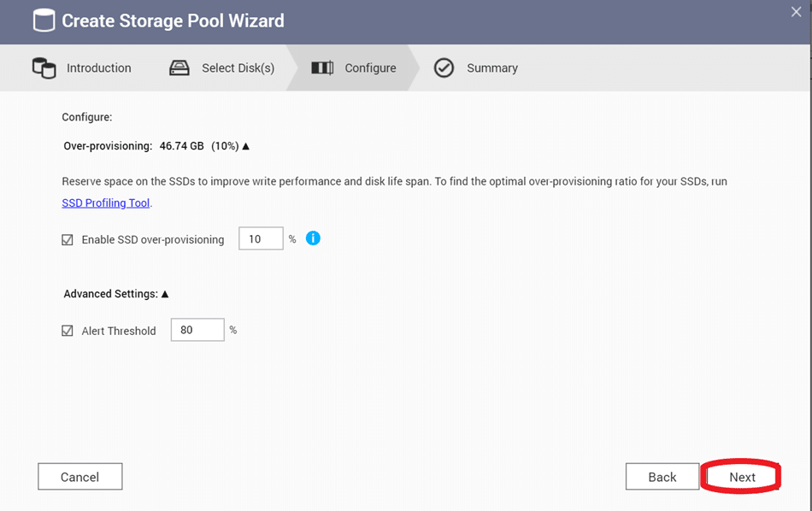The image size is (812, 511).
Task: Click the Introduction step disks icon
Action: [44, 68]
